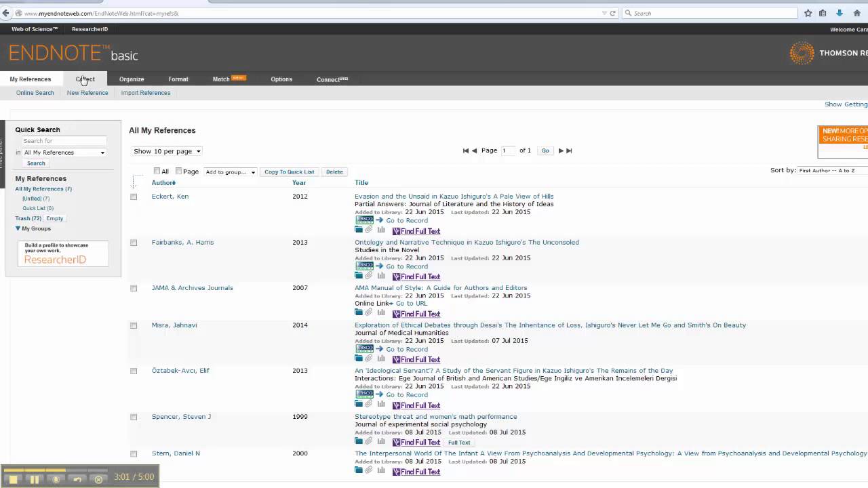Click bar chart icon in JAMA row
The width and height of the screenshot is (868, 488).
(x=381, y=313)
